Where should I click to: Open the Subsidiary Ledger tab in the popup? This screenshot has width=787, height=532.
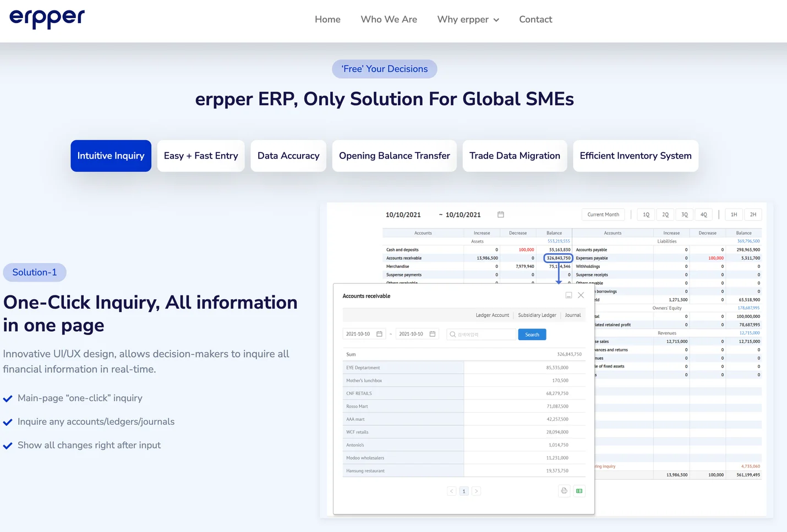537,315
